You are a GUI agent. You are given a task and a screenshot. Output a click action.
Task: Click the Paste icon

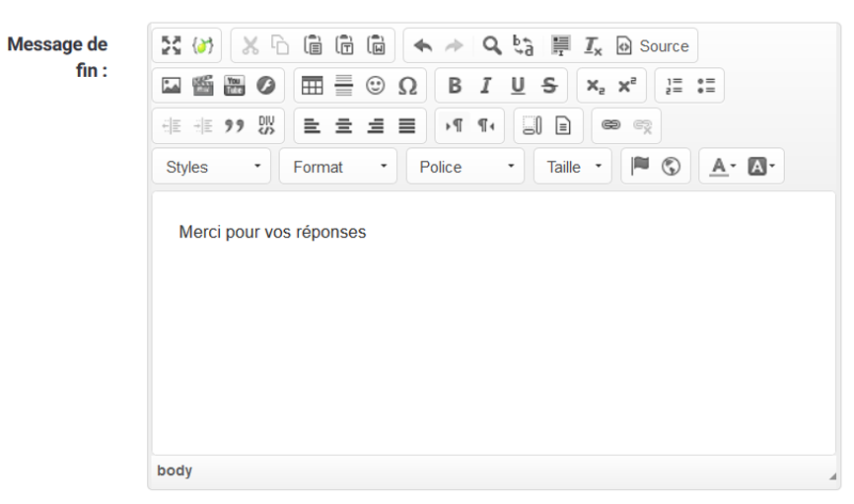pyautogui.click(x=313, y=45)
